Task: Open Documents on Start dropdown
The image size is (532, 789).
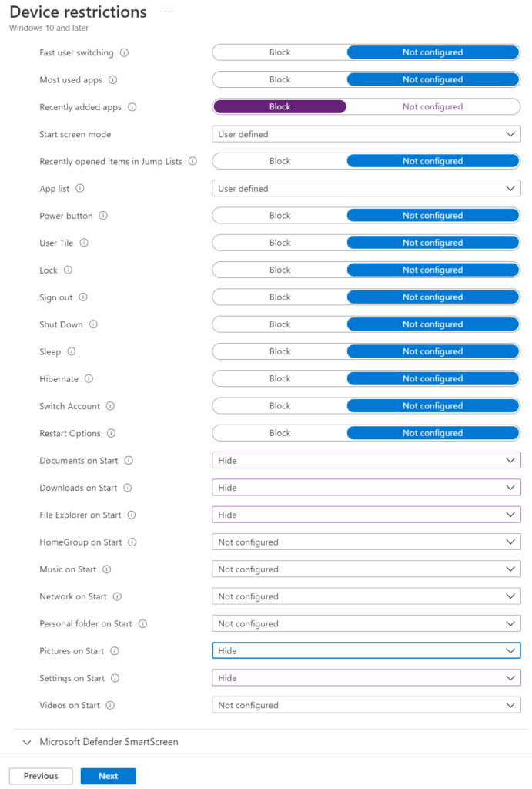Action: pos(366,461)
